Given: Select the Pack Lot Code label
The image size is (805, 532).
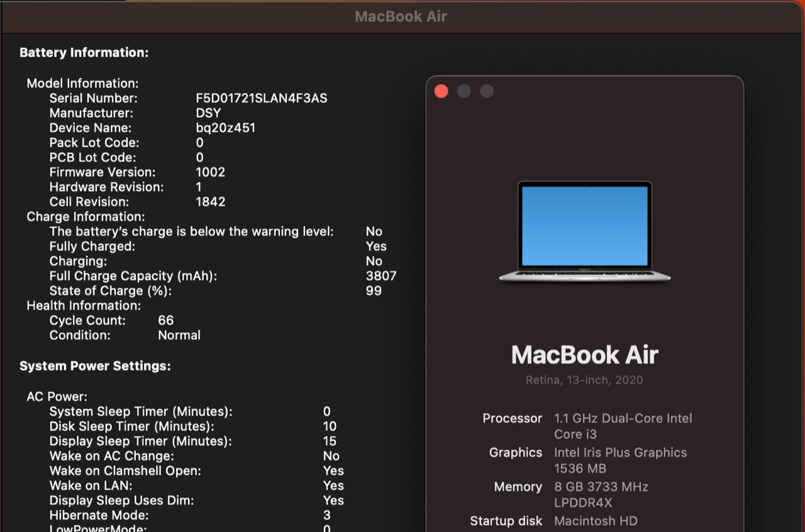Looking at the screenshot, I should 94,143.
